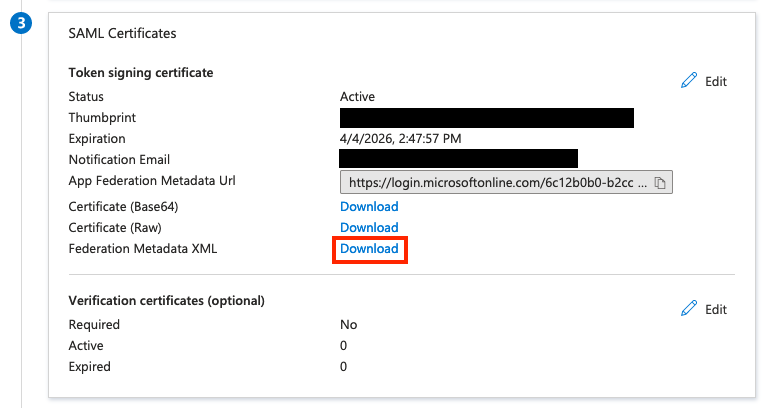Download the Federation Metadata XML
The width and height of the screenshot is (765, 408).
pos(369,249)
